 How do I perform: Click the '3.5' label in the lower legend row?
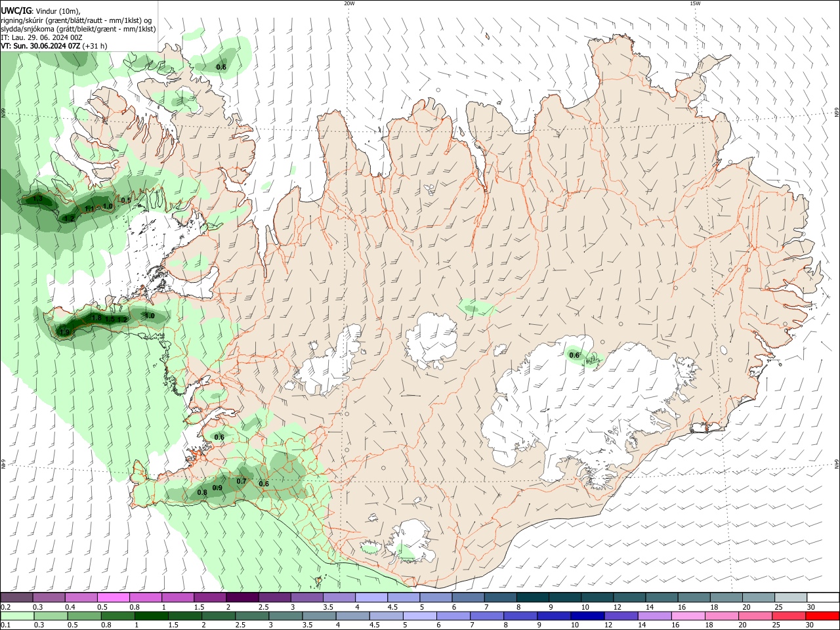click(307, 625)
